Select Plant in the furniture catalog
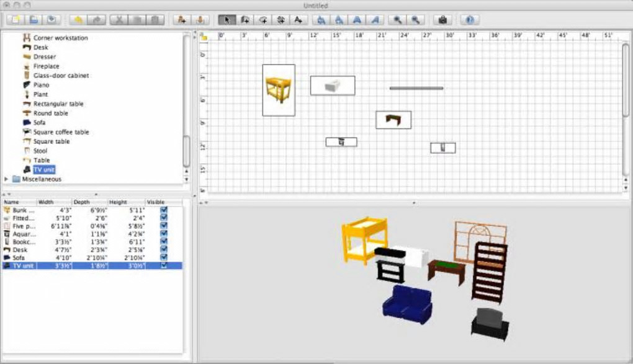The image size is (633, 364). click(x=40, y=94)
